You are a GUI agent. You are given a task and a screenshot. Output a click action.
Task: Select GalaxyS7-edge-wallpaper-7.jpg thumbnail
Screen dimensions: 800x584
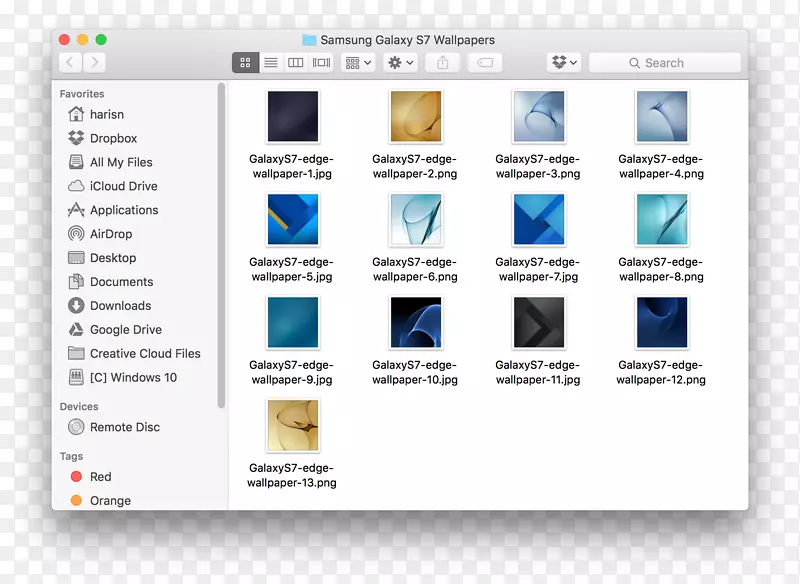click(538, 221)
